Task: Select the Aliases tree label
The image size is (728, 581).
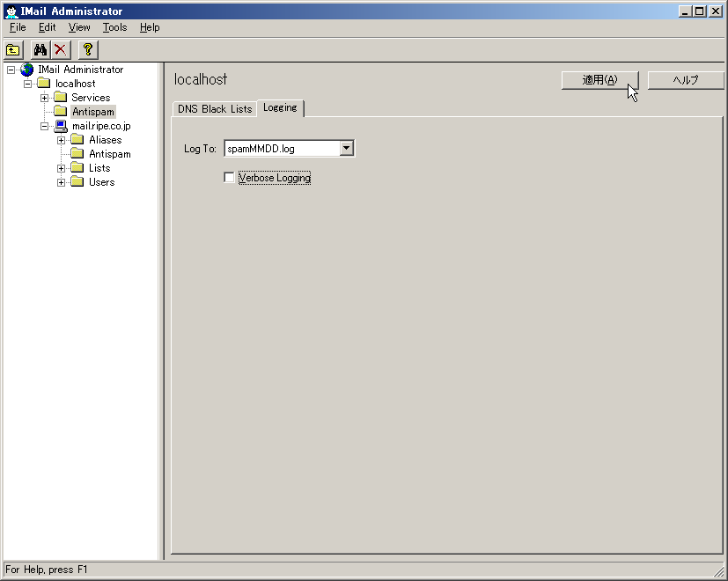Action: coord(106,140)
